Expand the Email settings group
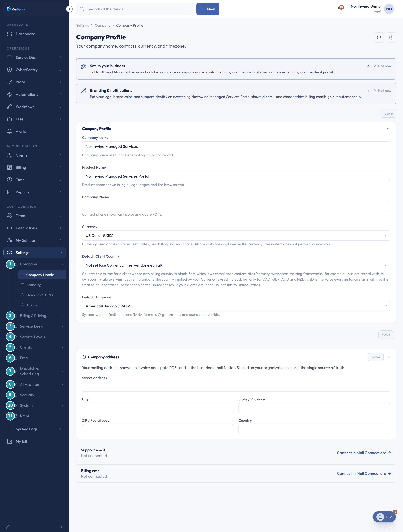Screen dimensions: 403x532 tap(39, 358)
